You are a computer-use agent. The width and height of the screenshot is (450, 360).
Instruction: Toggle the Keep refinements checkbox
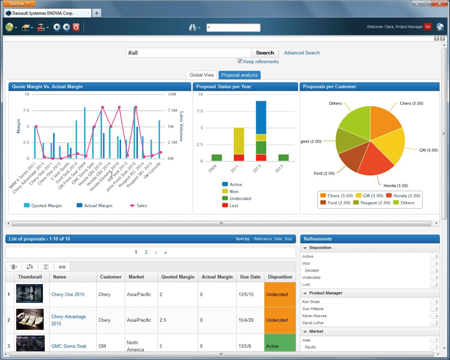pos(240,61)
